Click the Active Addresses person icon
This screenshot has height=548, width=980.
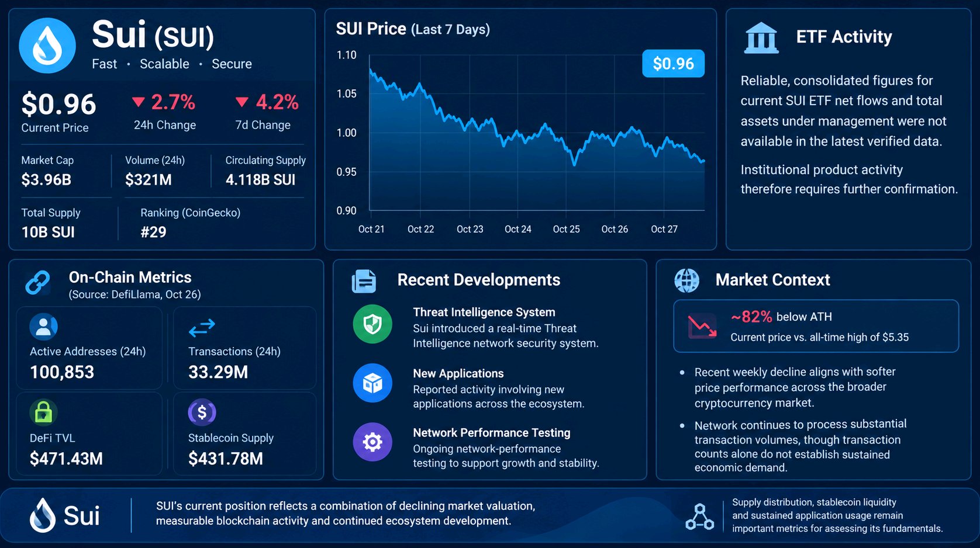tap(43, 327)
